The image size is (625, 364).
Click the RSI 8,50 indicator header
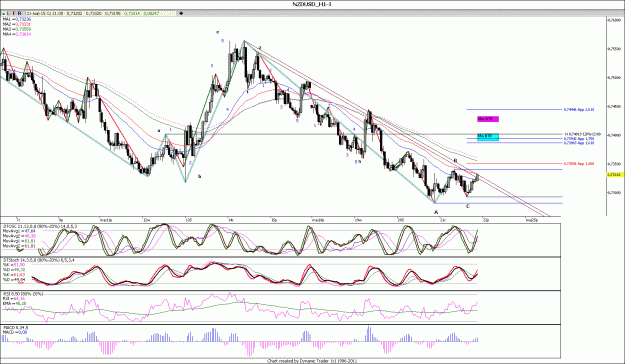[x=23, y=294]
